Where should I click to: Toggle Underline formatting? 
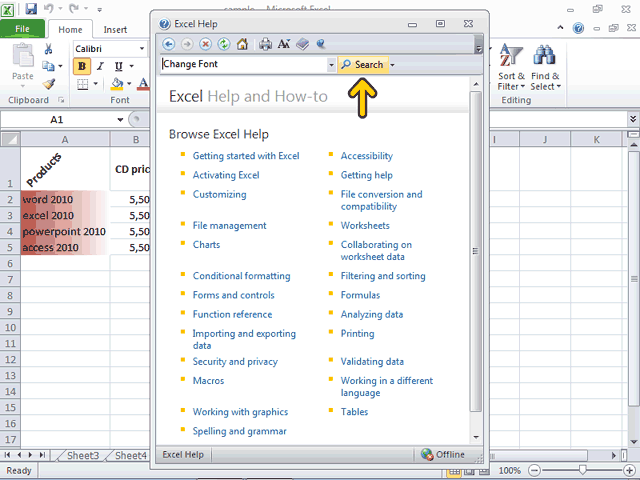pyautogui.click(x=118, y=66)
